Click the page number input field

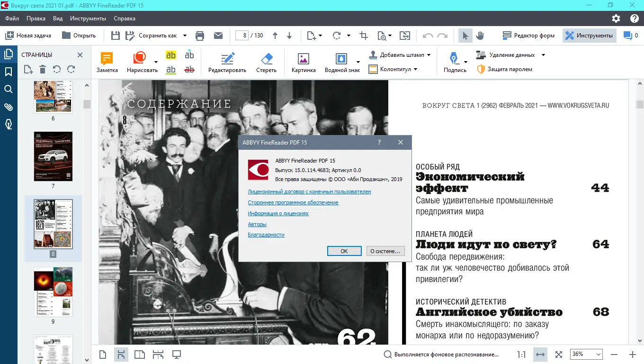tap(242, 36)
